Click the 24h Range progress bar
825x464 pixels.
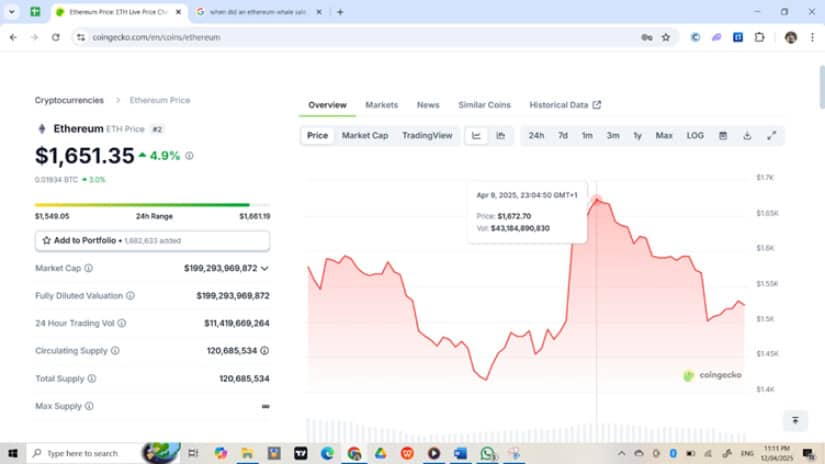click(x=153, y=205)
